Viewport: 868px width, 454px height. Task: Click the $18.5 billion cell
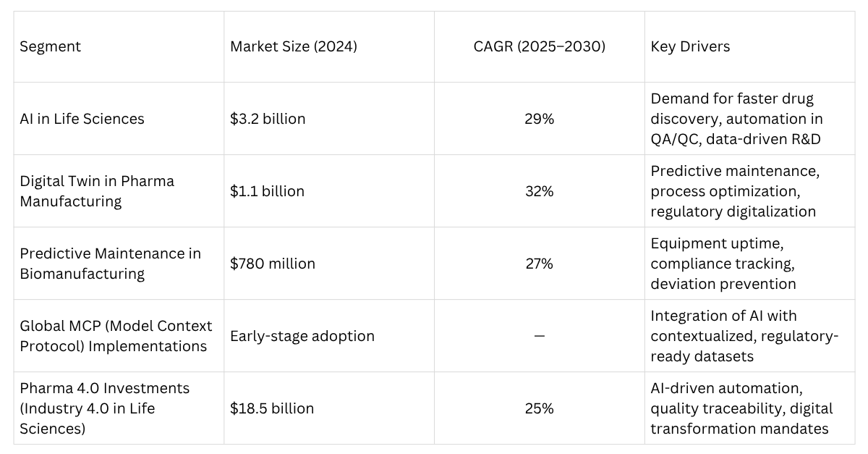click(272, 408)
